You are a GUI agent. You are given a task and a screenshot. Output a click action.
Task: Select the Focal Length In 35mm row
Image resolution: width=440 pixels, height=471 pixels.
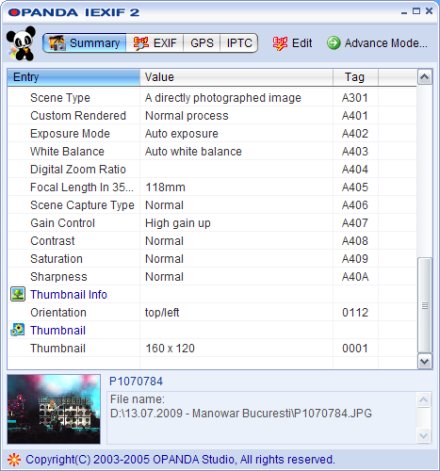point(212,187)
